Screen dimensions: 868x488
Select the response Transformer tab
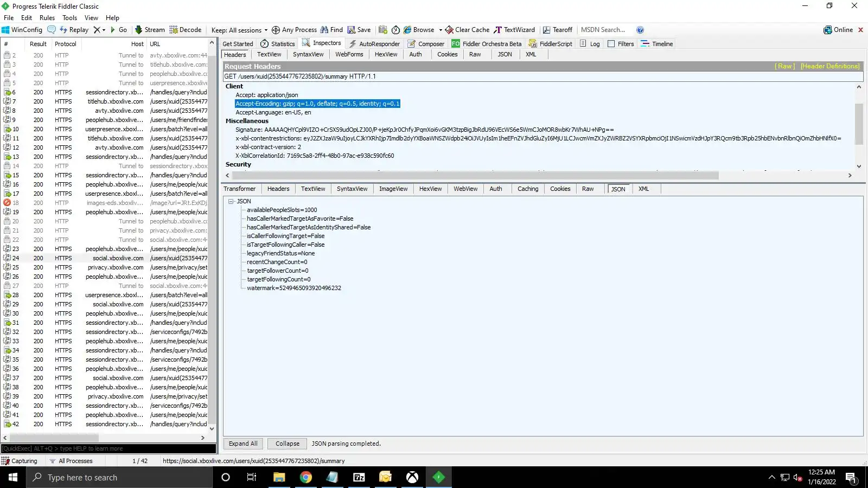click(239, 189)
